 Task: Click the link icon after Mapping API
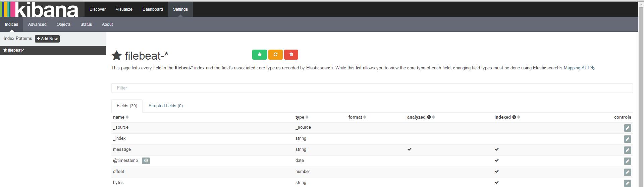pyautogui.click(x=593, y=68)
